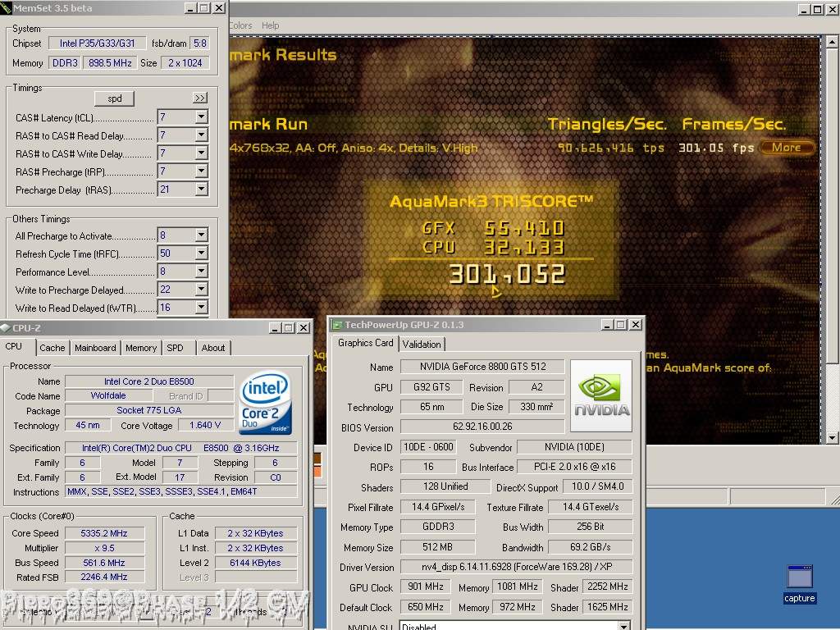This screenshot has height=630, width=840.
Task: Click the core voltage "1.640 V"
Action: 204,426
